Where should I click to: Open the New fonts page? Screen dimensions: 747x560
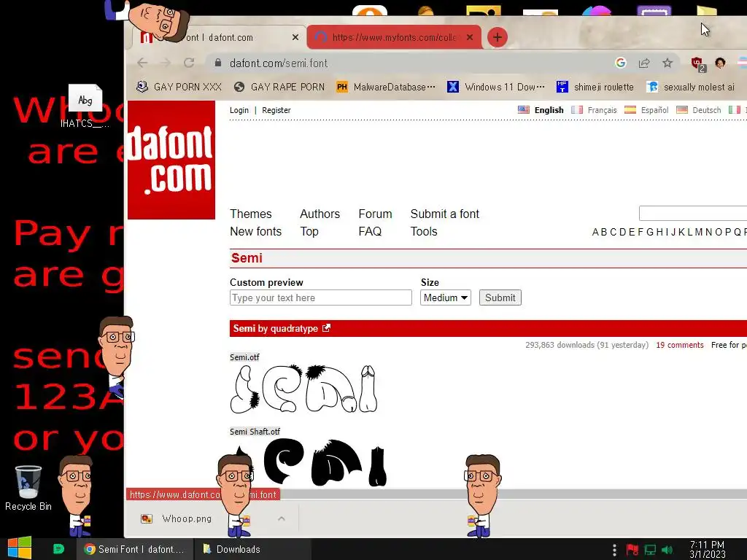click(x=255, y=231)
